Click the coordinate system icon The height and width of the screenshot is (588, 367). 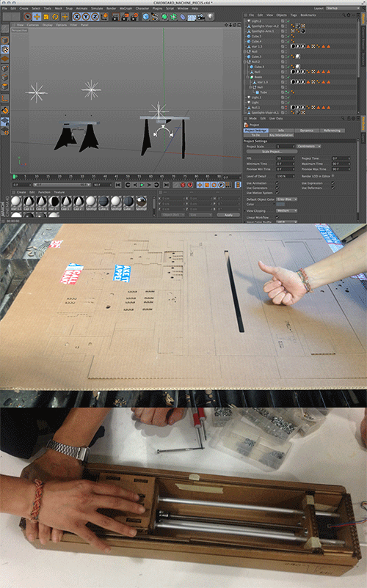click(105, 17)
